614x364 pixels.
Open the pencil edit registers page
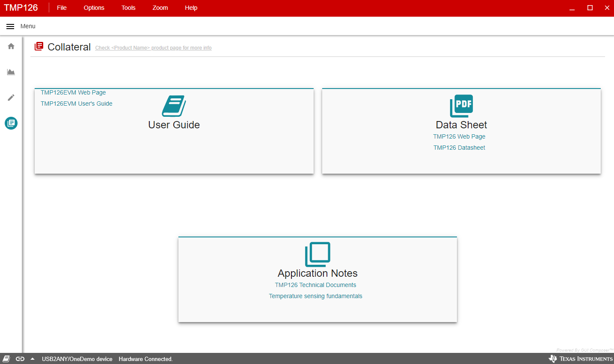point(11,98)
